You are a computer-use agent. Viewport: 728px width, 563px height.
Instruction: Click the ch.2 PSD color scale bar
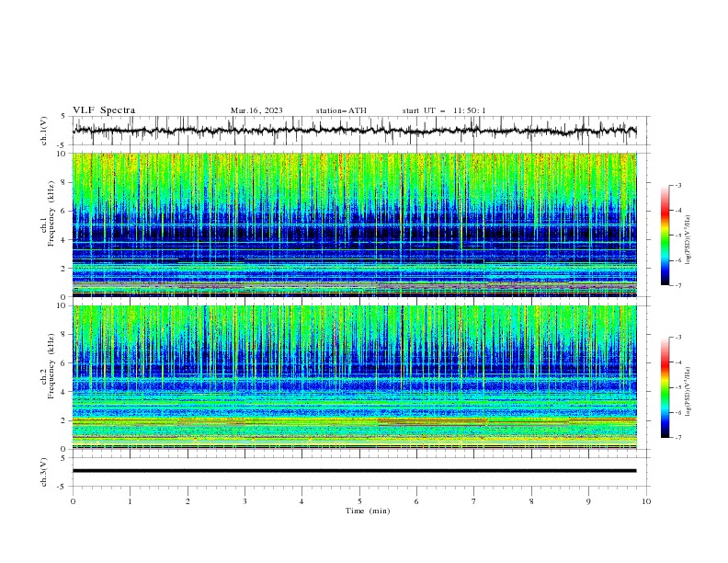665,387
